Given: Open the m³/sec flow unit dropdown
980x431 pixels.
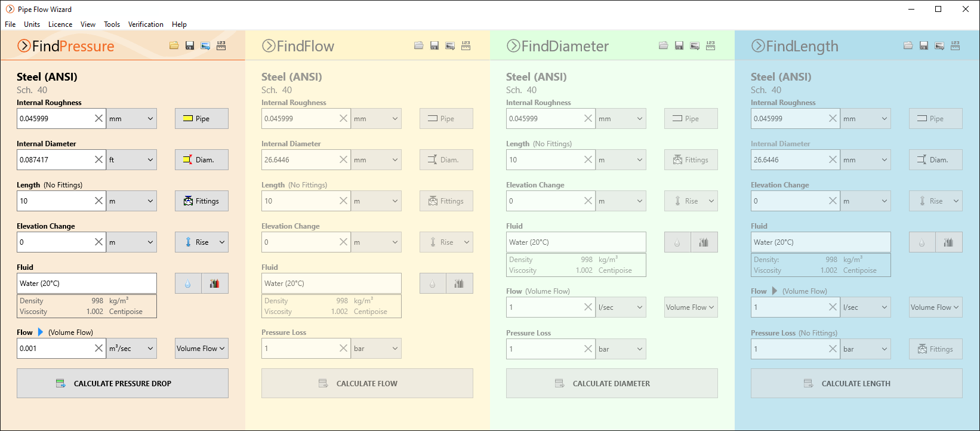Looking at the screenshot, I should click(x=131, y=349).
